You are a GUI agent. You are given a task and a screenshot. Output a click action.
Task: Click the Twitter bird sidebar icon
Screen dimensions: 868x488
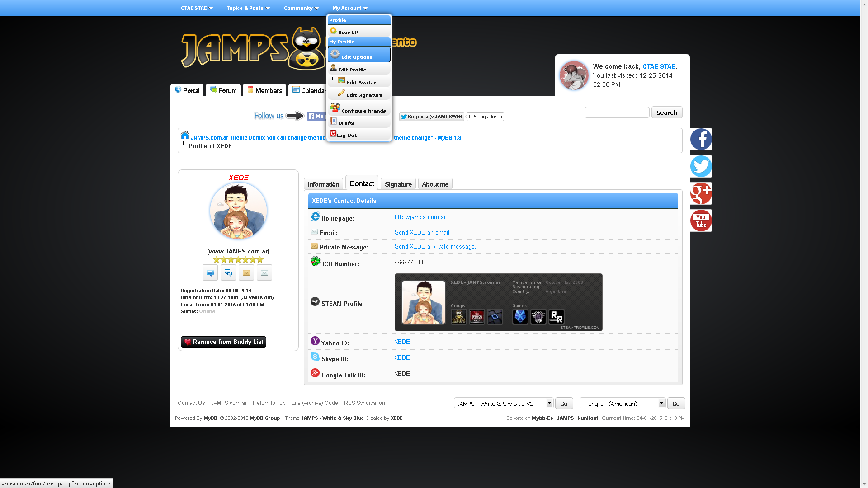(701, 166)
